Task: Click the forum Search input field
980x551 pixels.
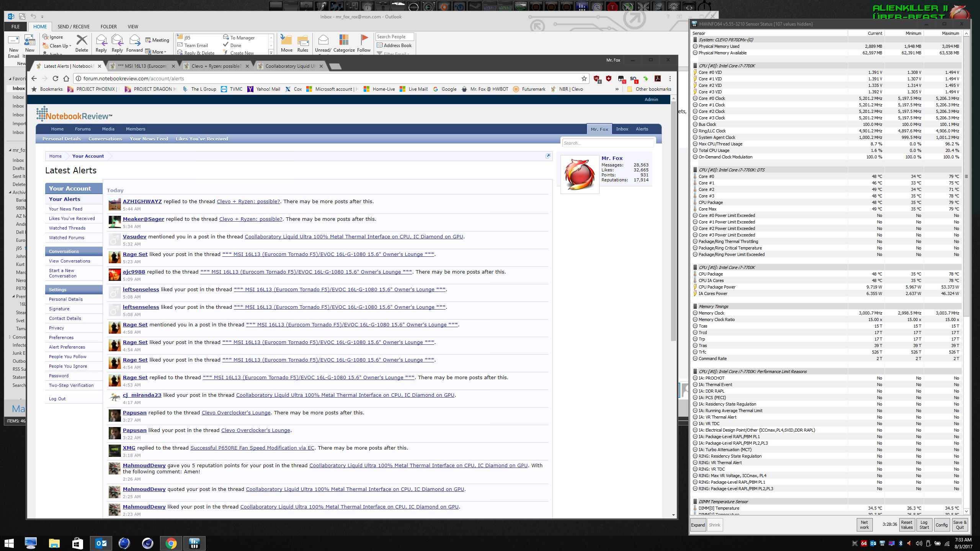Action: pyautogui.click(x=608, y=143)
